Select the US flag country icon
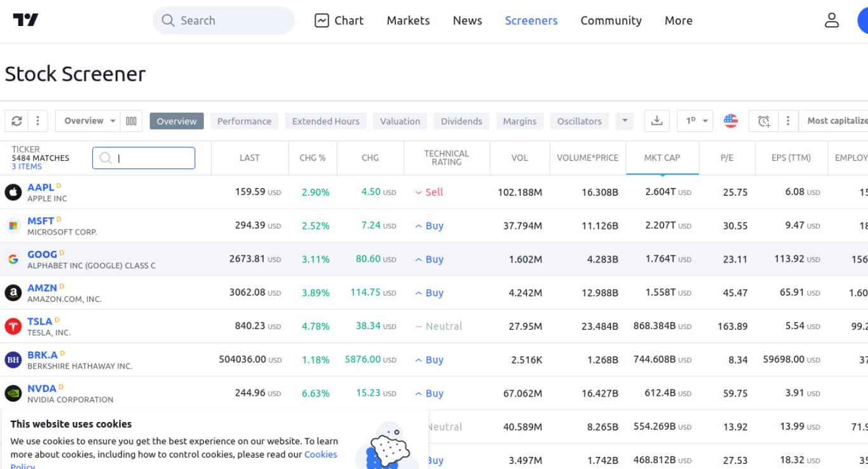 (731, 121)
